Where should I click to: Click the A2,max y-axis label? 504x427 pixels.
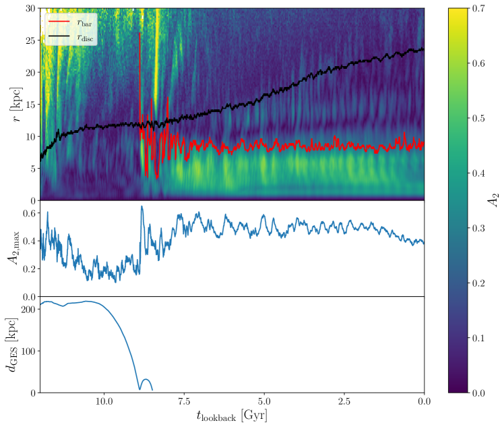(x=14, y=248)
